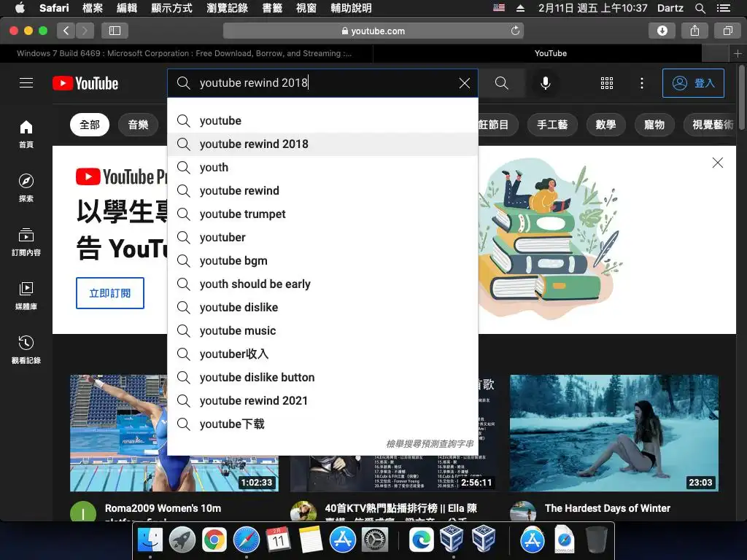The image size is (747, 560).
Task: Open the 媒體庫 library sidebar icon
Action: 26,296
